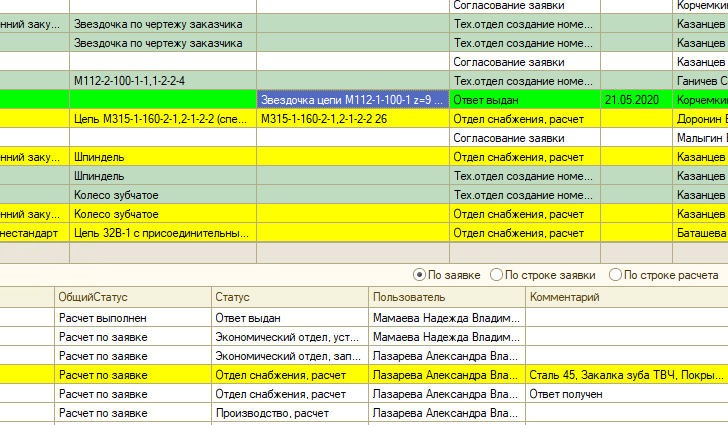Click the 'Доронин' user cell

[x=700, y=119]
